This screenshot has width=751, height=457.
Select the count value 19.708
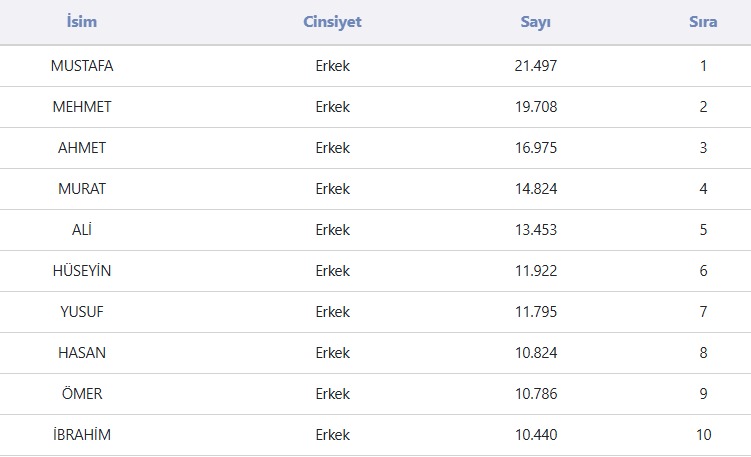click(x=536, y=107)
